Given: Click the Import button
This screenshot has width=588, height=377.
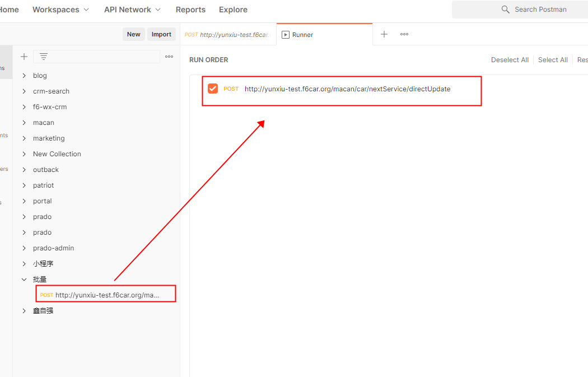Looking at the screenshot, I should pos(161,34).
